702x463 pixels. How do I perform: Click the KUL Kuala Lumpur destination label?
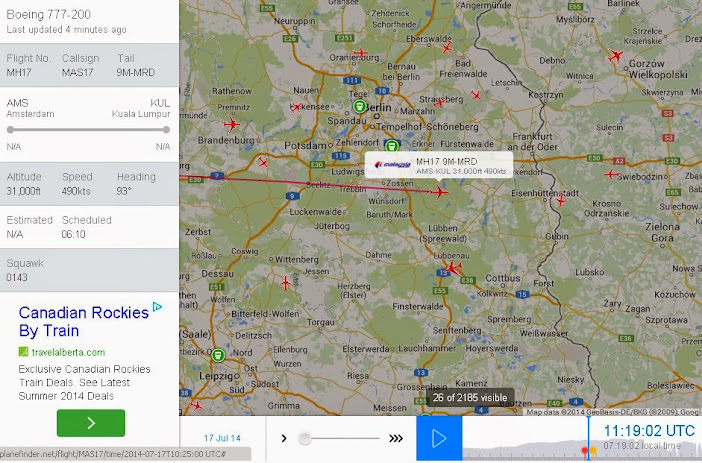pos(141,108)
